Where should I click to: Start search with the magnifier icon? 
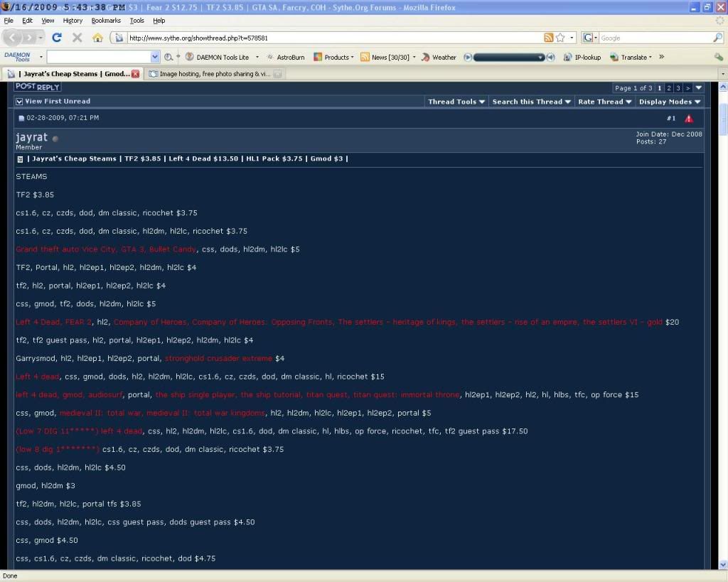718,38
